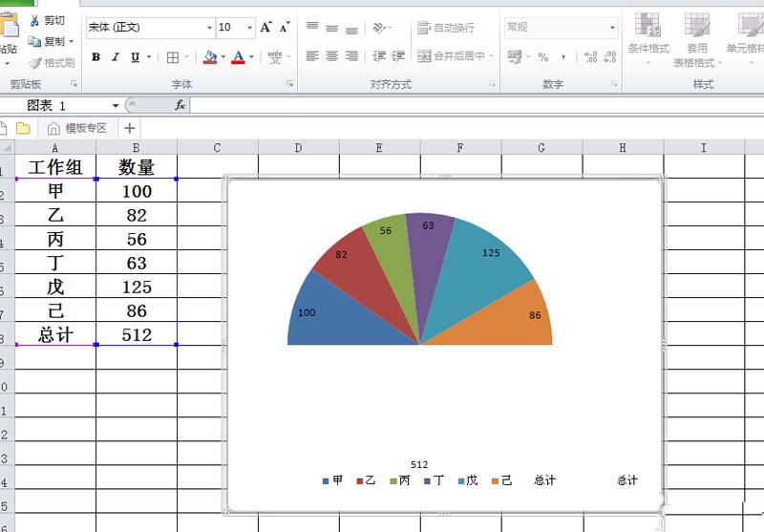The image size is (764, 532).
Task: Align text right
Action: pos(351,56)
